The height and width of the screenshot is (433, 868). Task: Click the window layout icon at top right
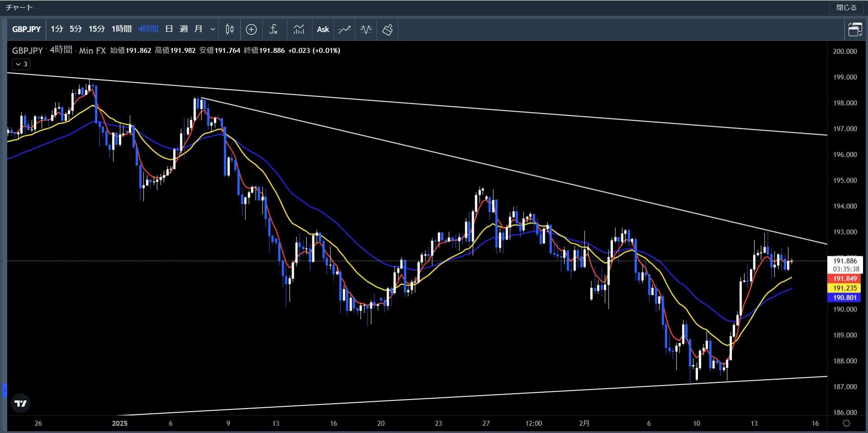point(855,29)
